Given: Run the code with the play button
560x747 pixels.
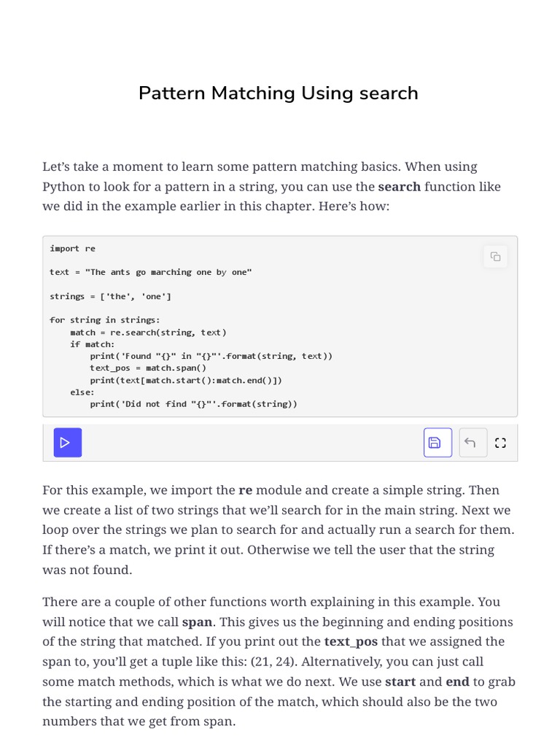Looking at the screenshot, I should coord(67,443).
